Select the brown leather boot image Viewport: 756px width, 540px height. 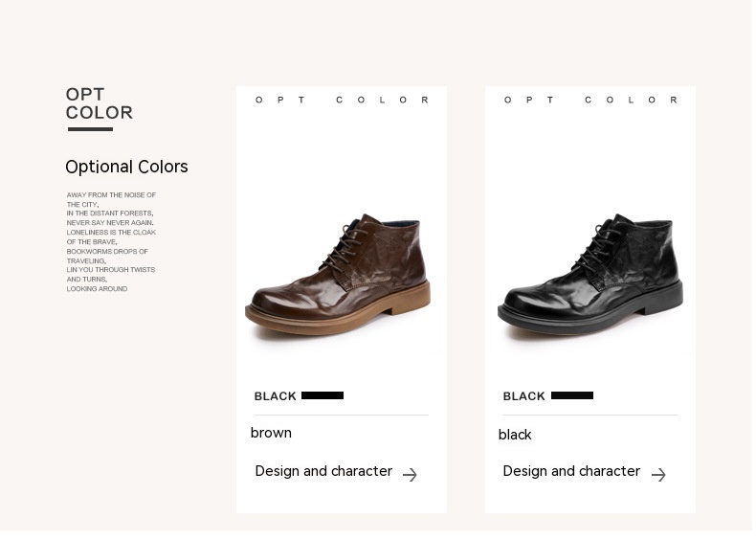[x=339, y=278]
